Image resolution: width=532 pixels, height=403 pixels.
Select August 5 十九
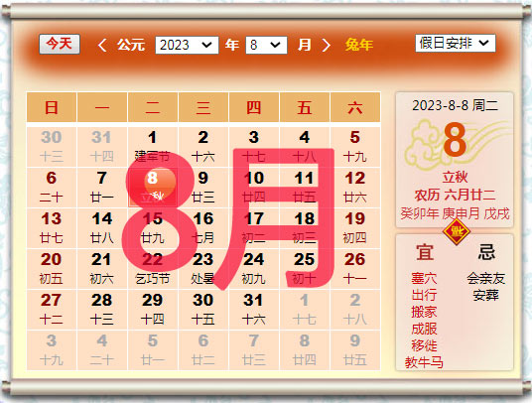(355, 147)
